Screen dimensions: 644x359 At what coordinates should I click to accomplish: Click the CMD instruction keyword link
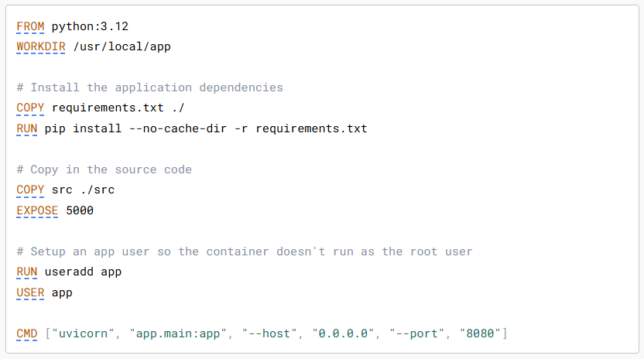click(27, 333)
